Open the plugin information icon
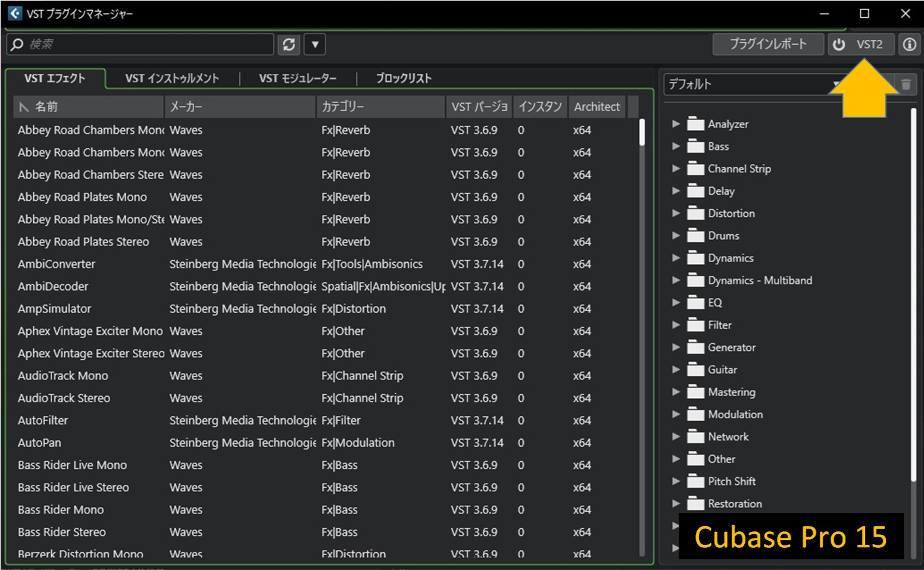Screen dimensions: 924x570 click(x=909, y=45)
